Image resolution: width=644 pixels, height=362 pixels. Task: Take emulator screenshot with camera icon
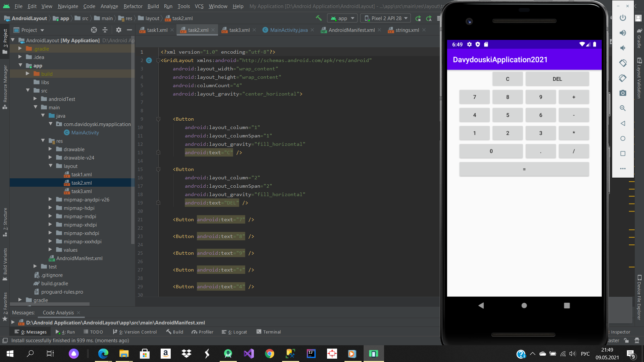(623, 93)
